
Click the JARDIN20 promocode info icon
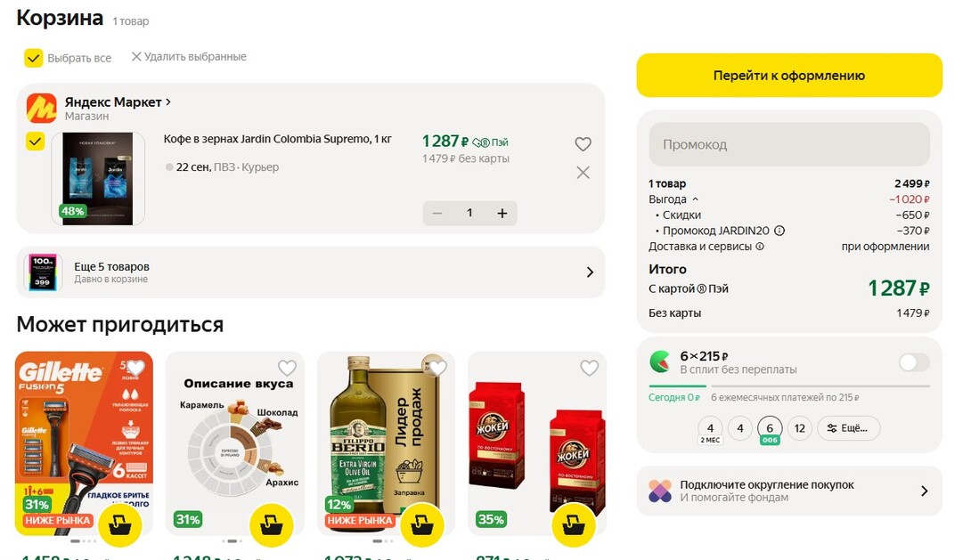[779, 231]
